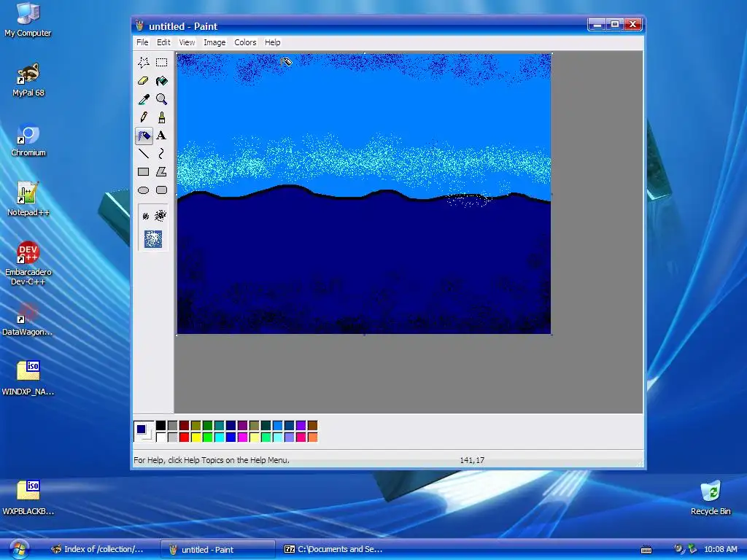Select the Curve tool
Viewport: 747px width, 560px height.
(x=161, y=153)
